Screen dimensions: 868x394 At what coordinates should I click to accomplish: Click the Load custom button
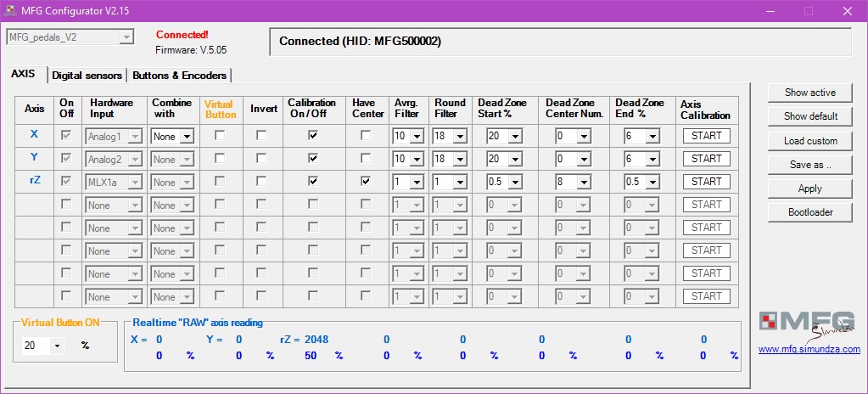pos(809,141)
